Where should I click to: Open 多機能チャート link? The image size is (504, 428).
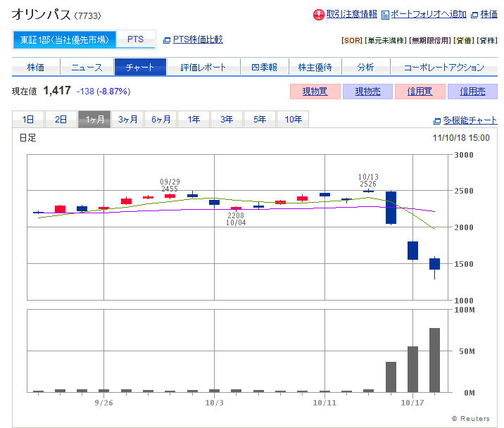[470, 120]
